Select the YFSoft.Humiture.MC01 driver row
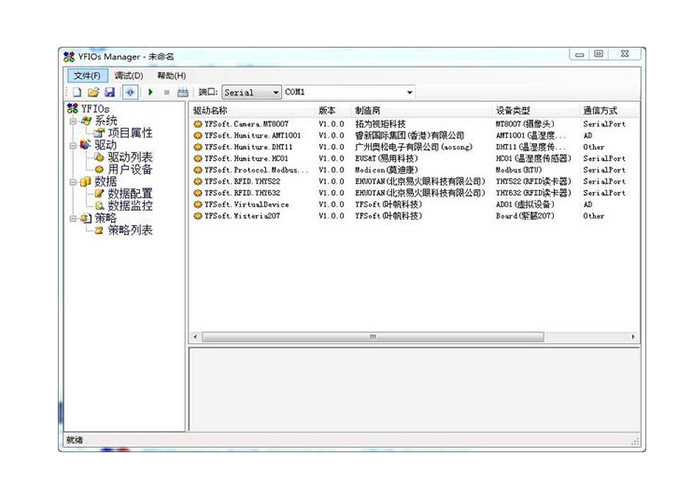 pos(414,158)
